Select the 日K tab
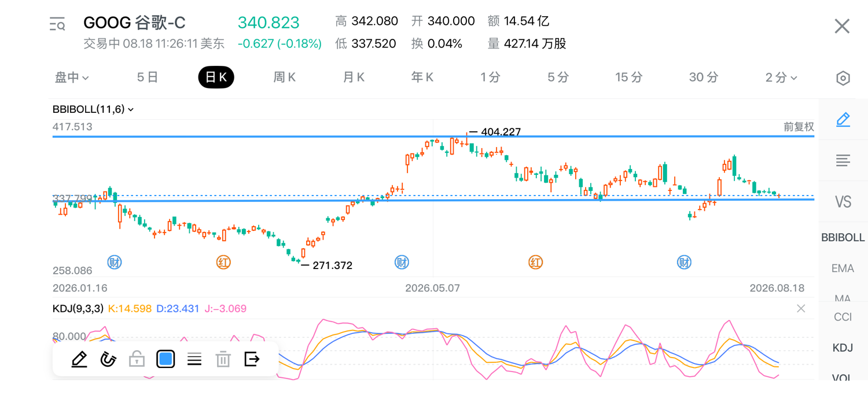The height and width of the screenshot is (401, 868). point(216,78)
